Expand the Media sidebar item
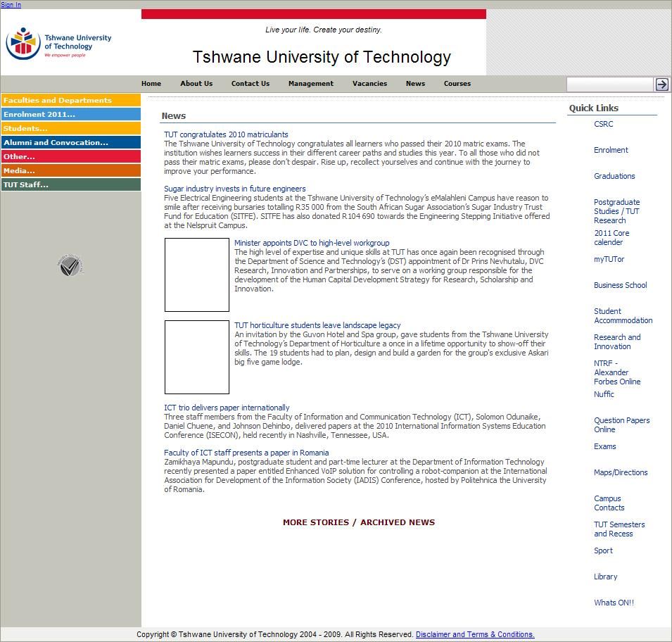The width and height of the screenshot is (672, 642). pos(70,170)
